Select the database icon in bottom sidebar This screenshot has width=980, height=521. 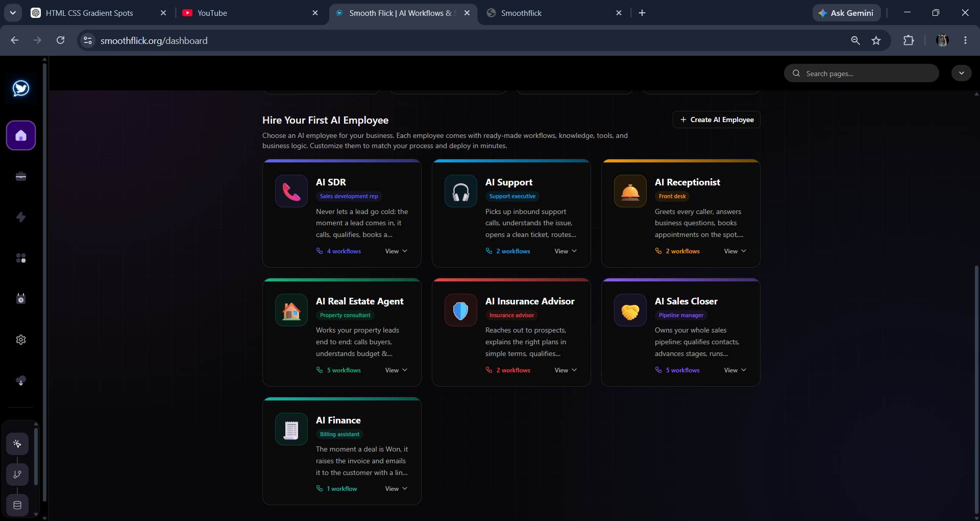pyautogui.click(x=17, y=505)
